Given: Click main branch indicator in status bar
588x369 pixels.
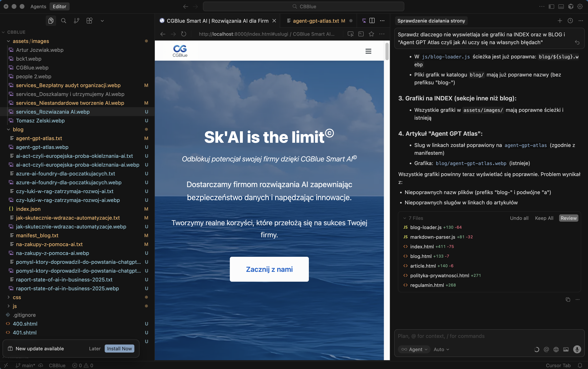Looking at the screenshot, I should [26, 365].
